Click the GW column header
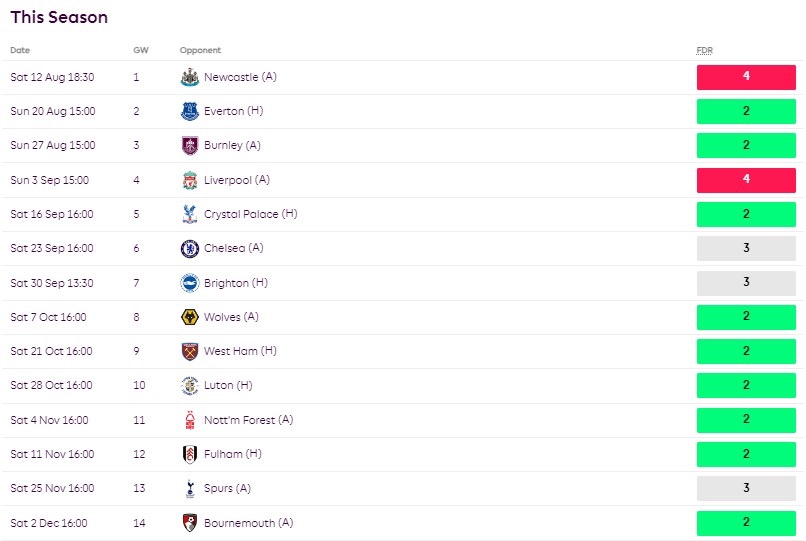806x541 pixels. click(x=140, y=50)
